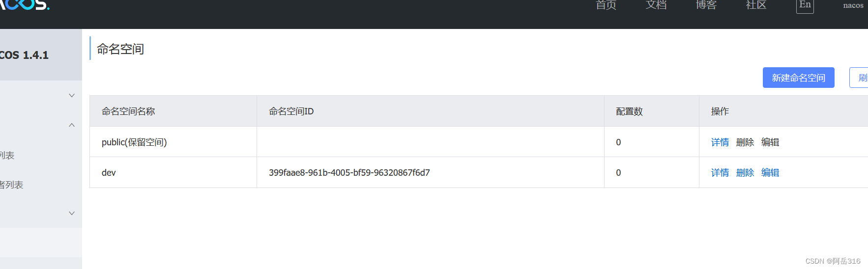Expand the bottom sidebar section chevron
The height and width of the screenshot is (269, 868).
(x=72, y=213)
